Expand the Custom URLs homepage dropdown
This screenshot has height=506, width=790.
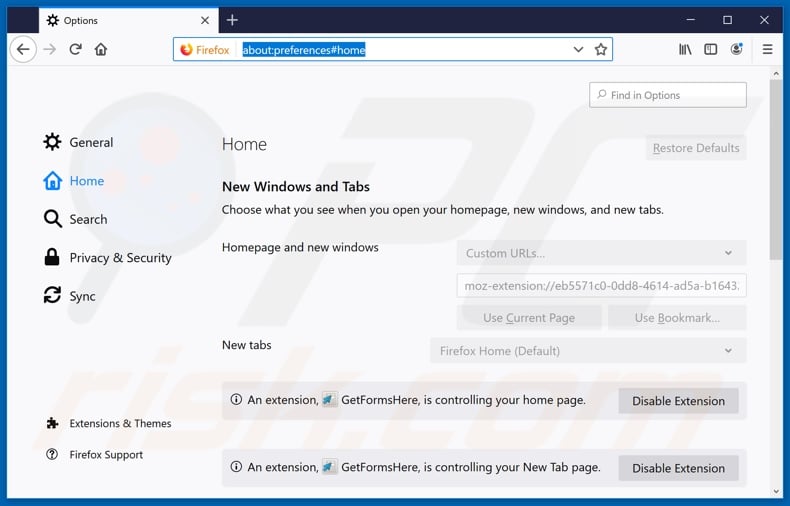[601, 253]
